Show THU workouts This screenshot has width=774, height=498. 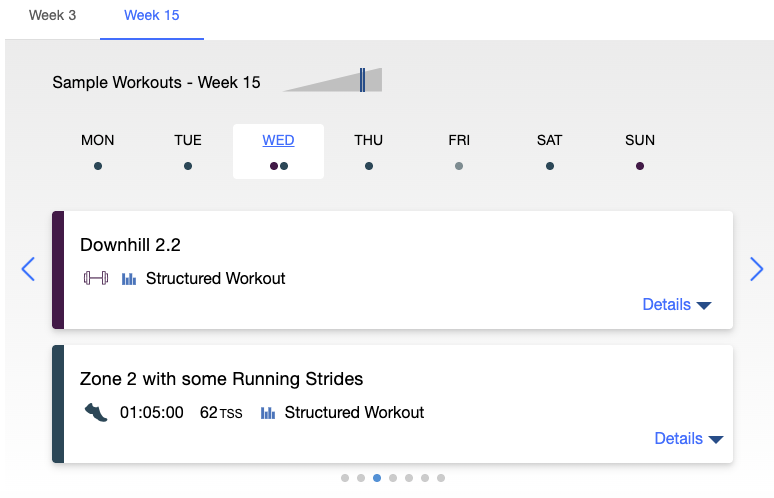pyautogui.click(x=368, y=151)
